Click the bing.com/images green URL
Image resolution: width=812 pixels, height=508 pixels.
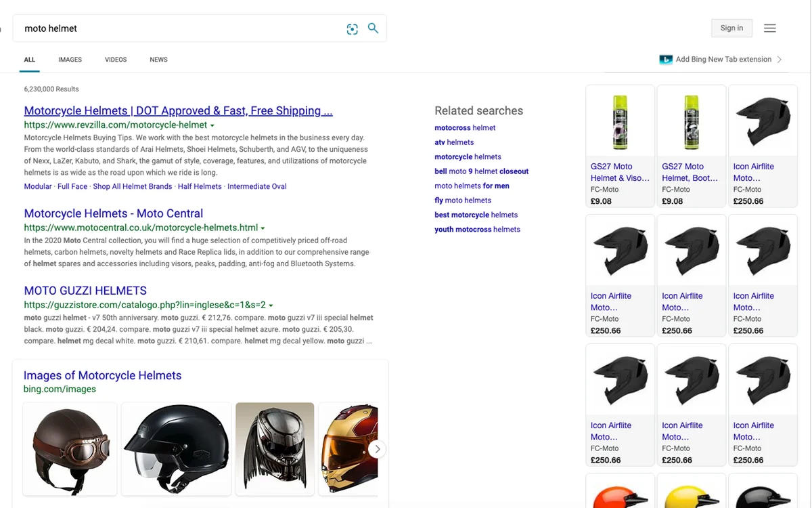60,389
